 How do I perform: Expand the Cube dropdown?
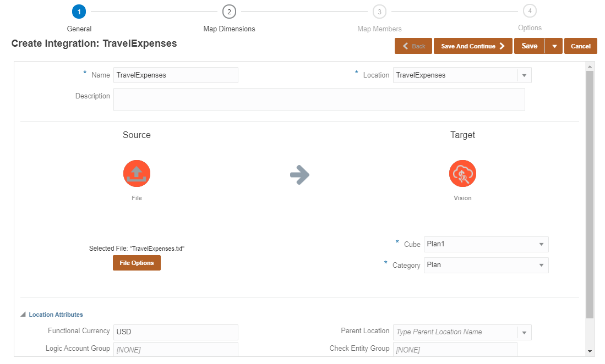point(541,244)
